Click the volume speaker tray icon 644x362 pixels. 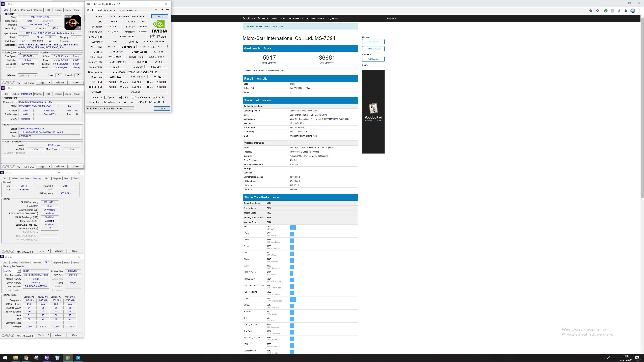[608, 358]
